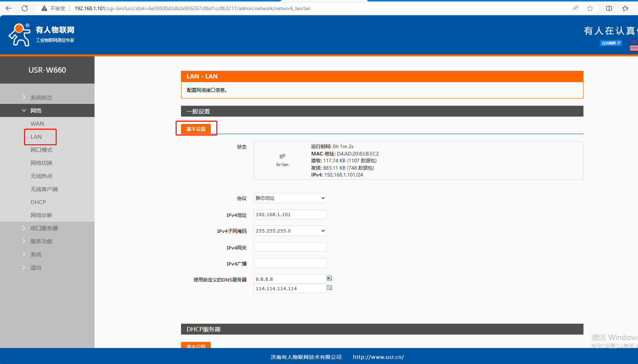Click the browser refresh icon
638x364 pixels.
point(25,8)
